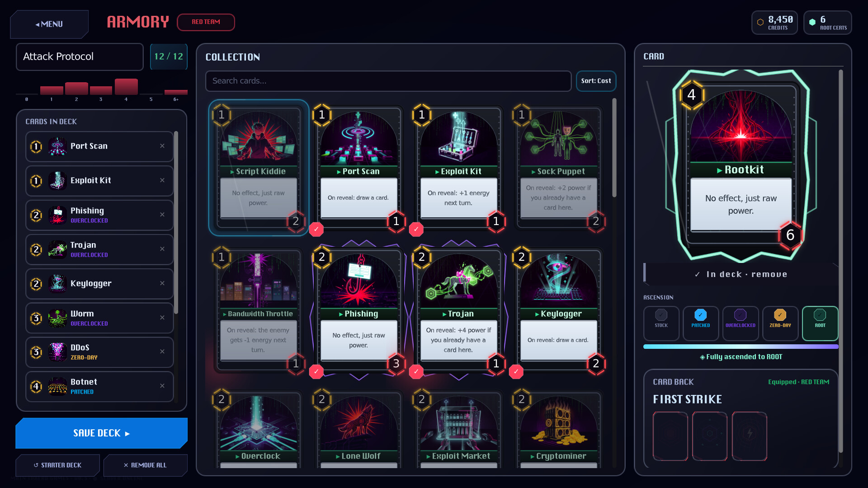Click Phishing thumbnail icon in deck list
This screenshot has width=868, height=488.
tap(57, 215)
